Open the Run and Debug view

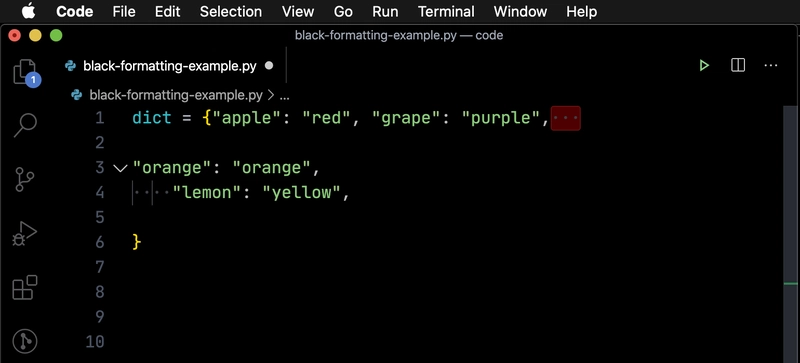(x=24, y=234)
